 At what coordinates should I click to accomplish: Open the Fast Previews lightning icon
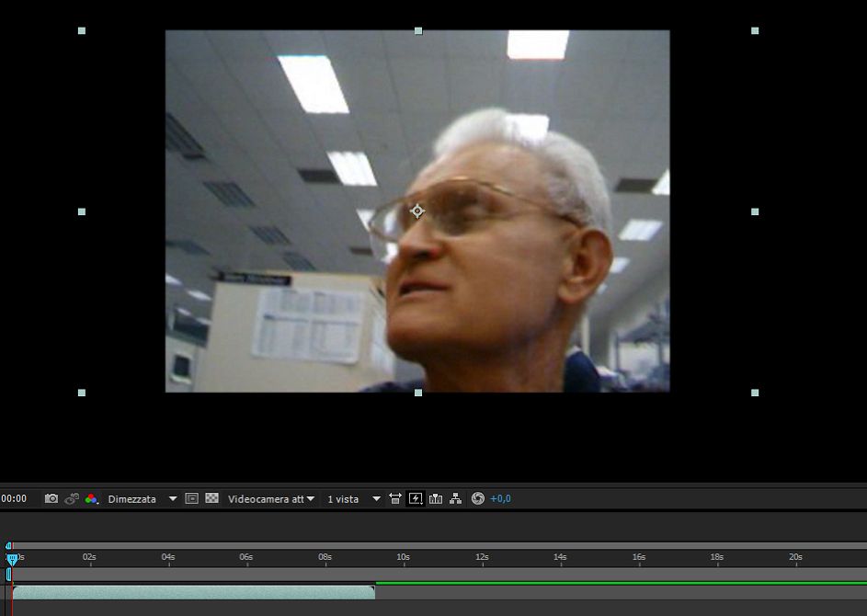pos(416,498)
